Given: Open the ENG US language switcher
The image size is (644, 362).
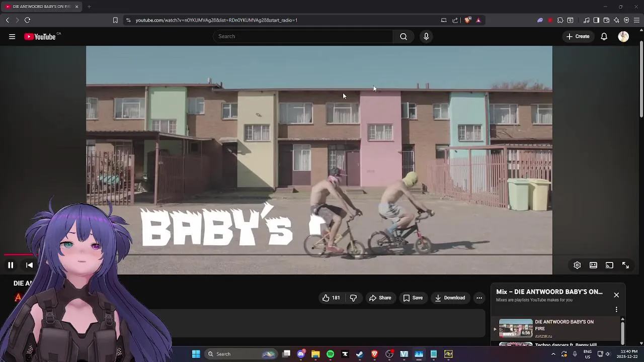Looking at the screenshot, I should pos(587,354).
